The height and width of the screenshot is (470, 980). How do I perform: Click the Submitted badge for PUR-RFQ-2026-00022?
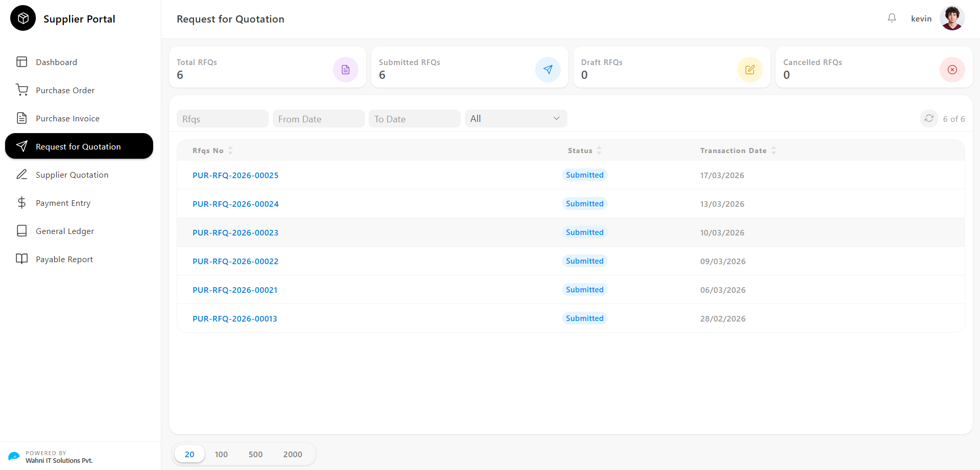585,261
